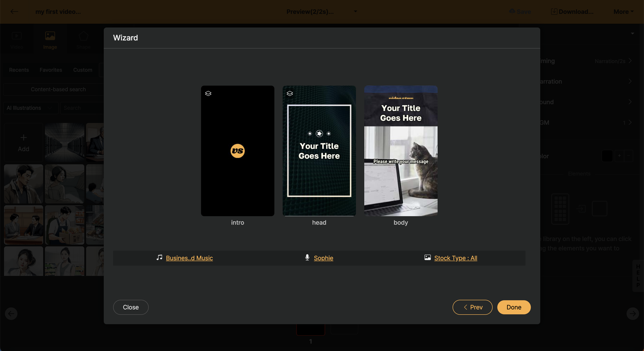Viewport: 644px width, 351px height.
Task: Go back with the Prev button
Action: pos(472,307)
